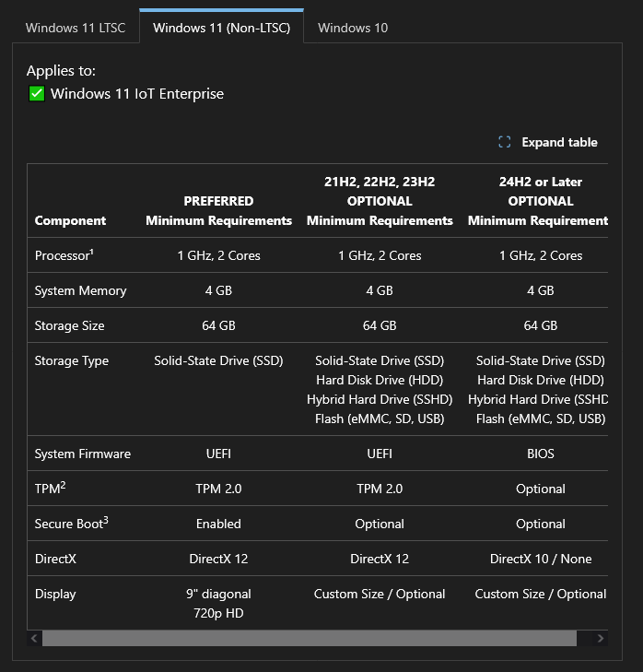Click the 'PREFERRED Minimum Requirements' column header
Viewport: 643px width, 672px height.
[x=218, y=211]
